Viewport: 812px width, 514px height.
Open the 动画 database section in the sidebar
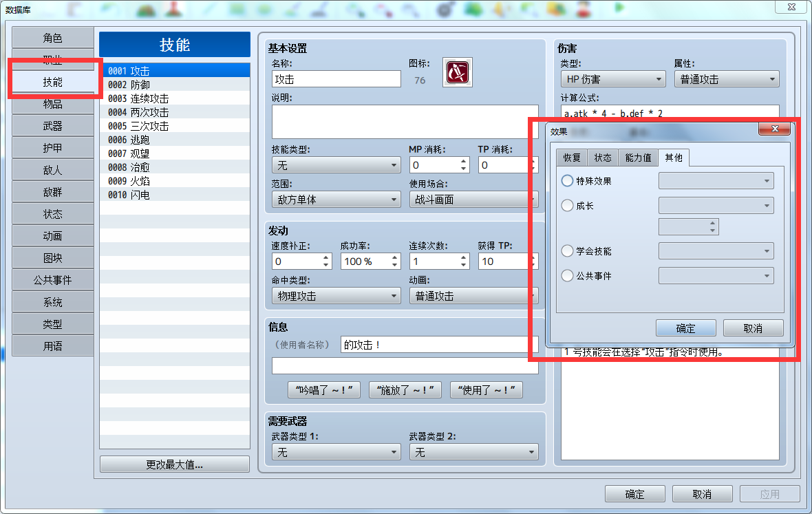point(53,236)
